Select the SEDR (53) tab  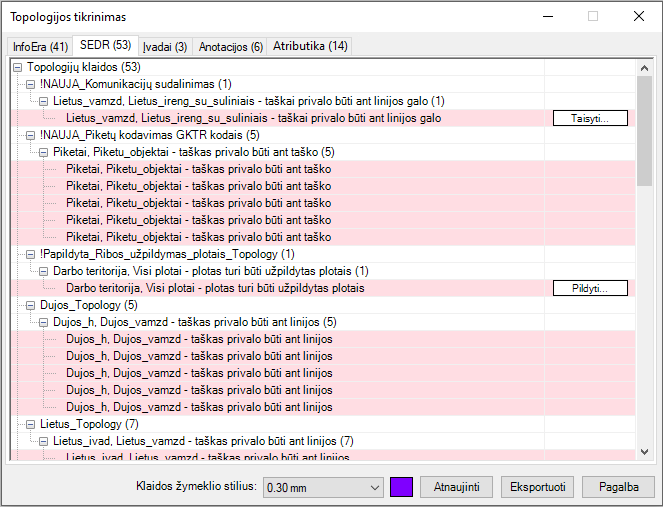tap(105, 45)
